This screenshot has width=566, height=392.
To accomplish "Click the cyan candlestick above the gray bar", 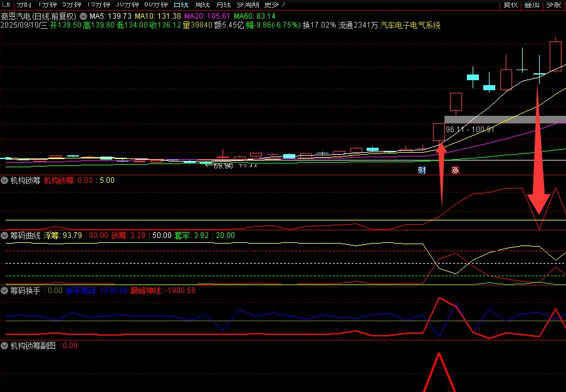I will click(473, 77).
